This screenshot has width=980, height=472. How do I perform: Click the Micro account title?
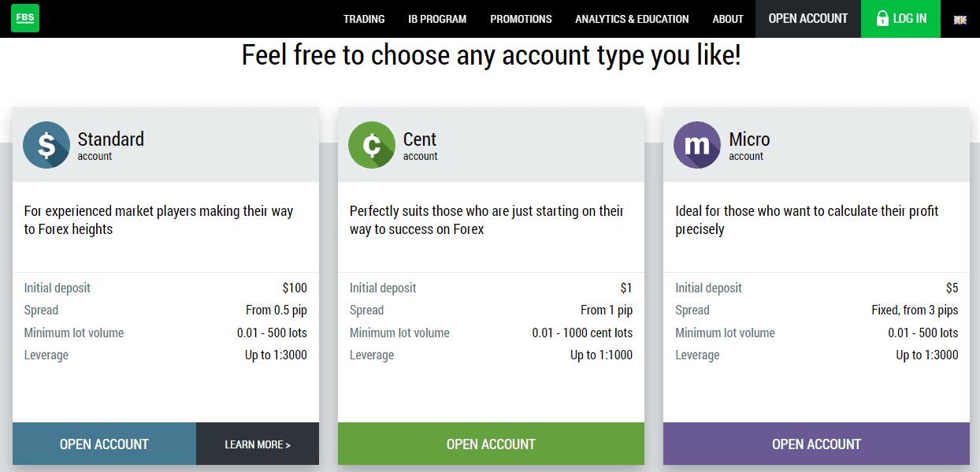tap(749, 139)
